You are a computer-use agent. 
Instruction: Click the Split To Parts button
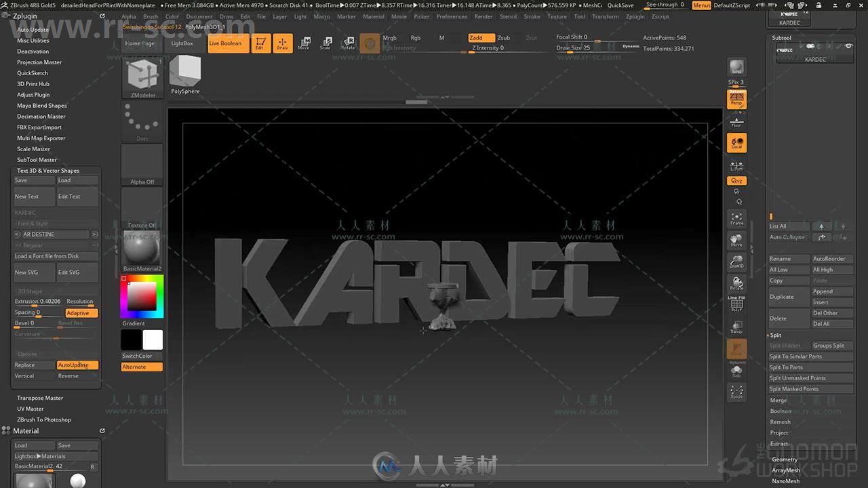click(810, 367)
